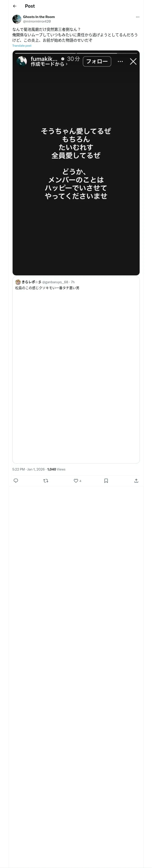Like the post with the heart icon
This screenshot has width=152, height=868.
[x=76, y=480]
